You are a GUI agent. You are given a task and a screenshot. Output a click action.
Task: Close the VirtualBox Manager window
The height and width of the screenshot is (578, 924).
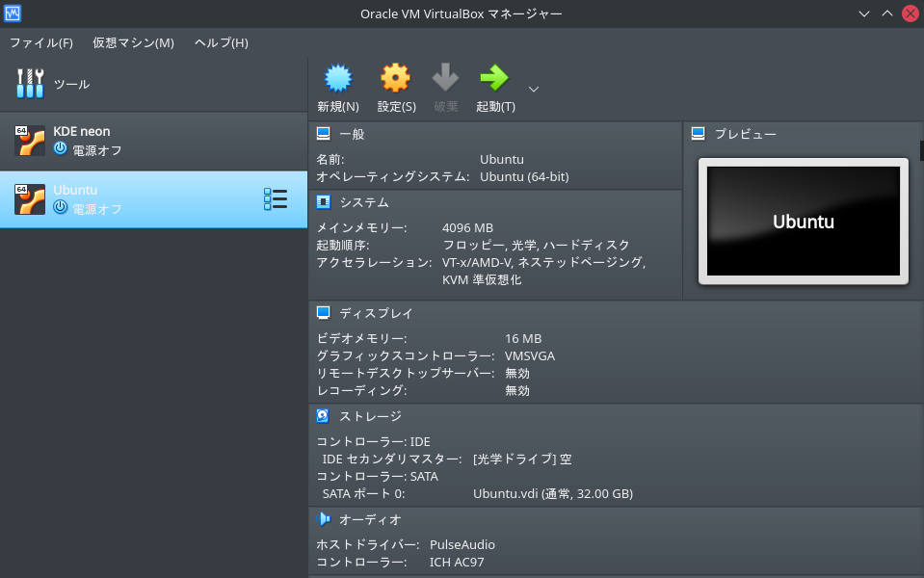click(x=911, y=13)
